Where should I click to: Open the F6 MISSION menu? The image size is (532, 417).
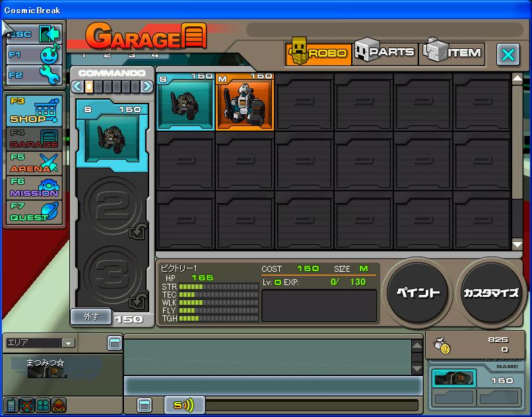coord(34,187)
